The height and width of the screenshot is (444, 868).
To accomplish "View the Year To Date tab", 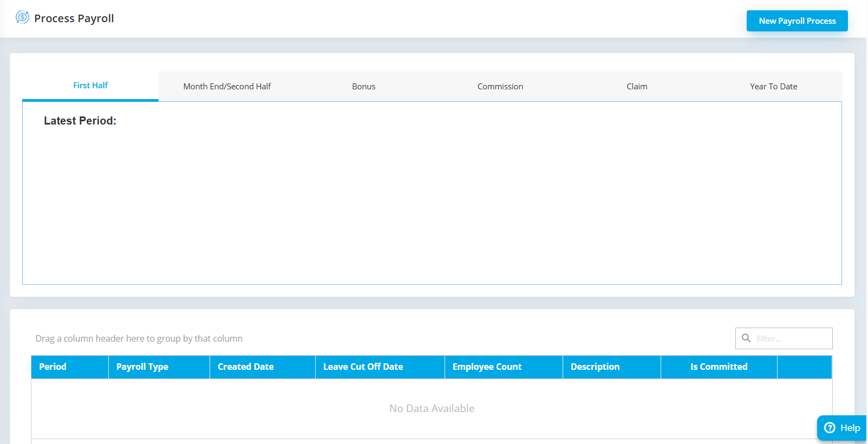I will point(773,87).
